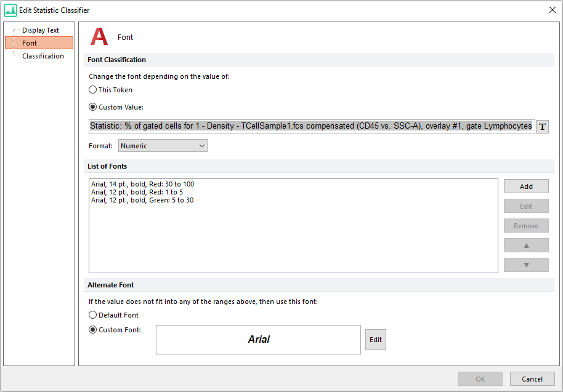Screen dimensions: 563x392
Task: Open the Format Numeric dropdown
Action: tap(163, 146)
